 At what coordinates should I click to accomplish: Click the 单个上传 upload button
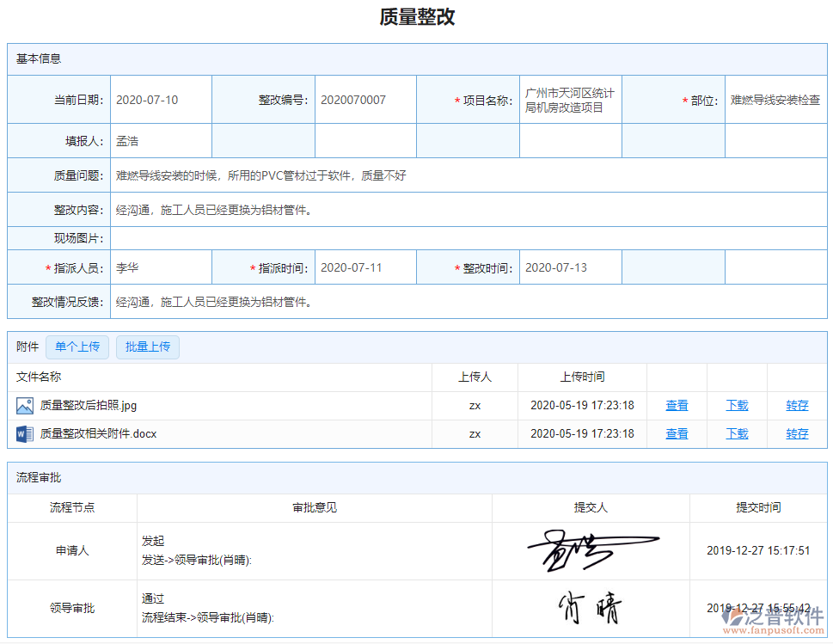[77, 347]
